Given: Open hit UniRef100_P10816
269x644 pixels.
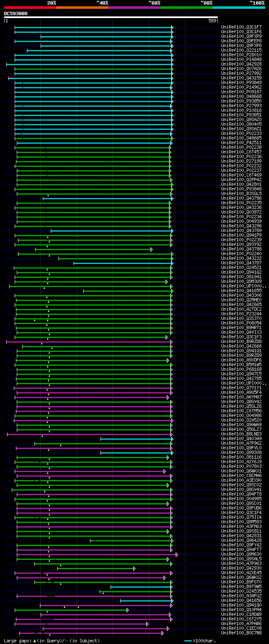Looking at the screenshot, I should 241,110.
